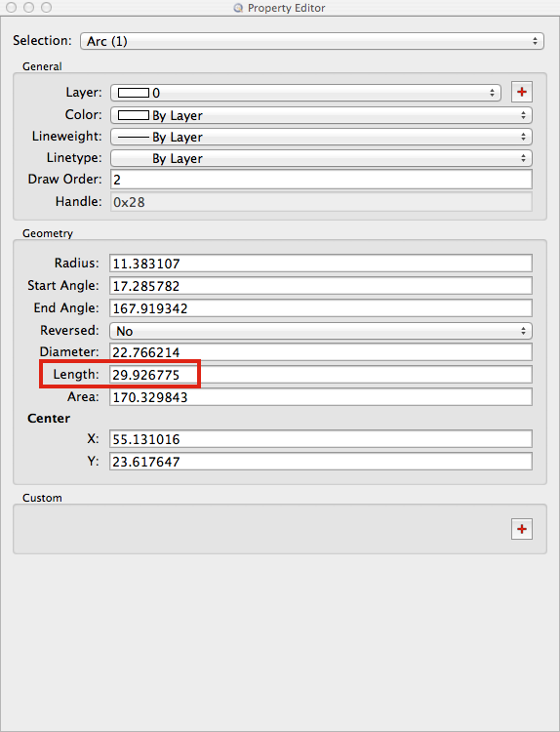Click the Length value field
This screenshot has height=732, width=560.
(321, 375)
